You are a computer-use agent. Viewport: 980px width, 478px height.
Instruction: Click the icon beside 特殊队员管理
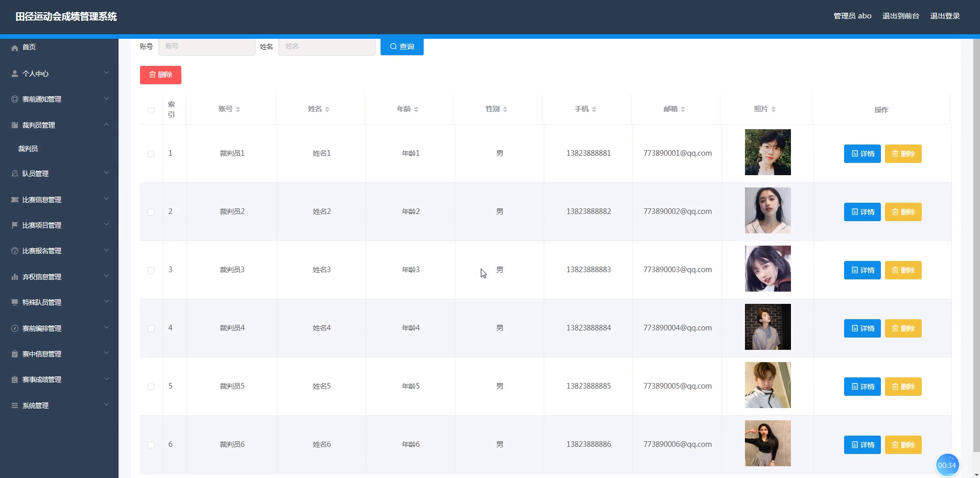tap(15, 302)
